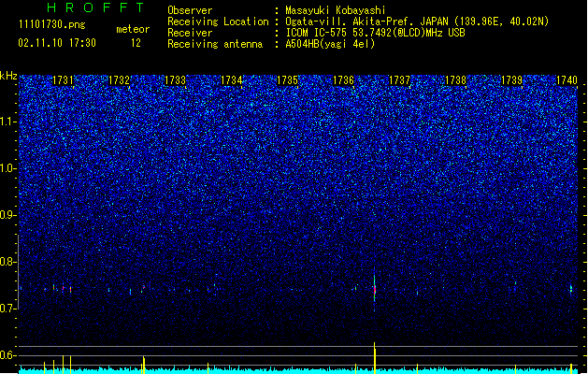Click receiver value ICOM IC-575 53.7492 MHz
Viewport: 588px width, 374px height.
tap(375, 33)
